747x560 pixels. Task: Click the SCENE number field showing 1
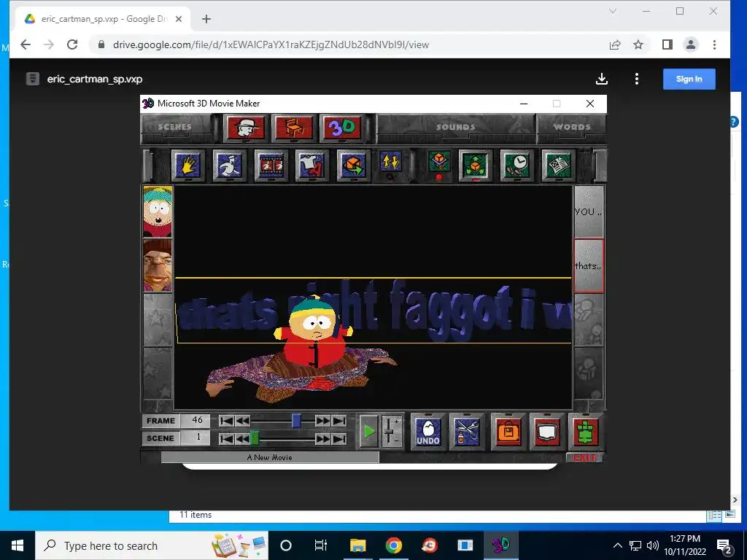(x=196, y=438)
